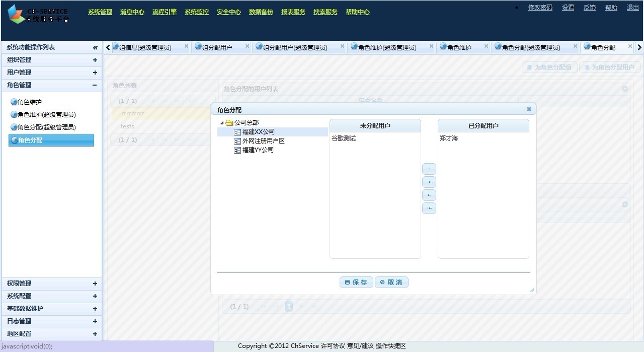Collapse the sidebar with double-chevron icon
This screenshot has height=352, width=644.
(95, 47)
